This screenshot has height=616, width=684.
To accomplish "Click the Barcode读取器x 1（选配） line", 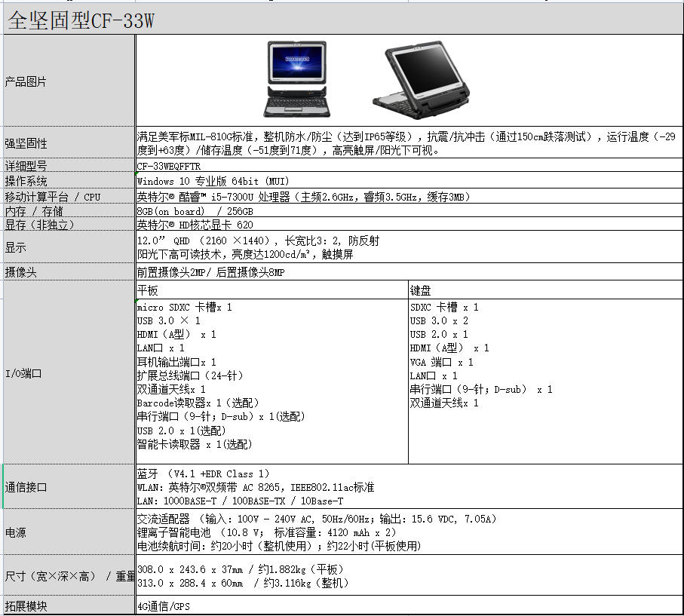I will tap(198, 403).
